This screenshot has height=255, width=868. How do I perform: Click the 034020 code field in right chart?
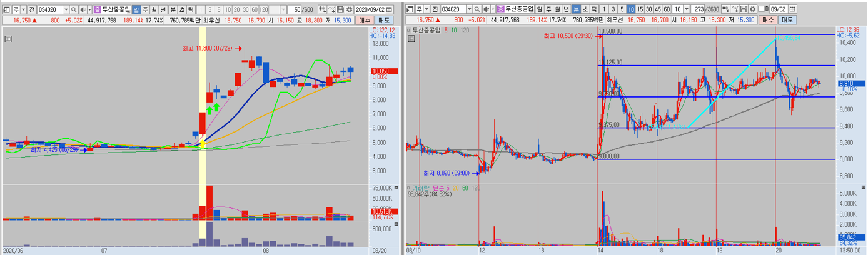point(453,9)
